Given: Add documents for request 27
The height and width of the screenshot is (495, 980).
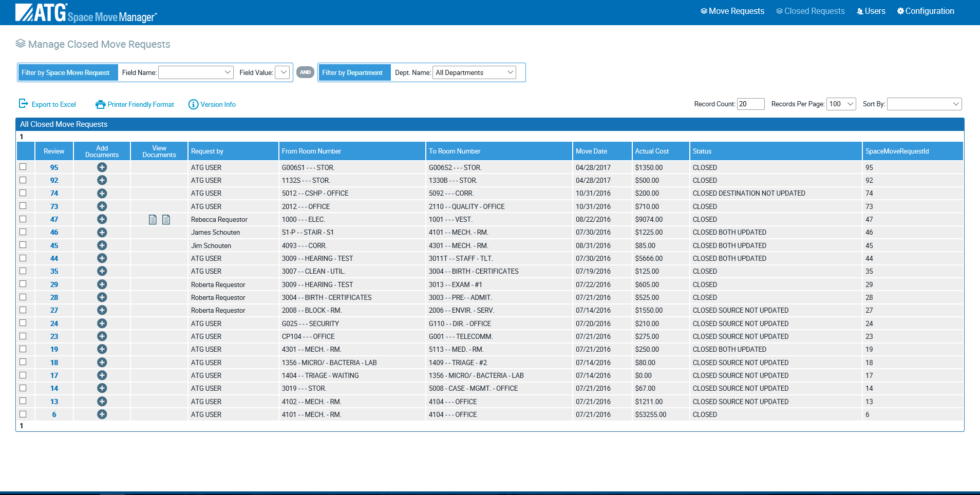Looking at the screenshot, I should pos(102,310).
